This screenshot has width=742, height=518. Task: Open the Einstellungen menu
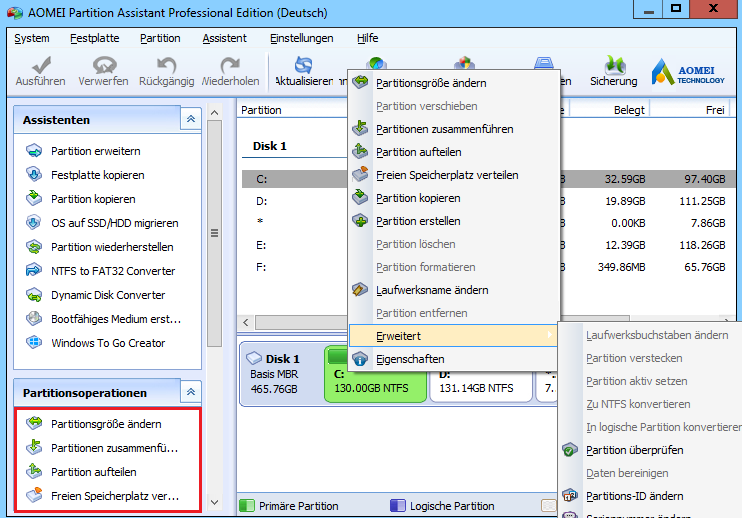pyautogui.click(x=301, y=38)
